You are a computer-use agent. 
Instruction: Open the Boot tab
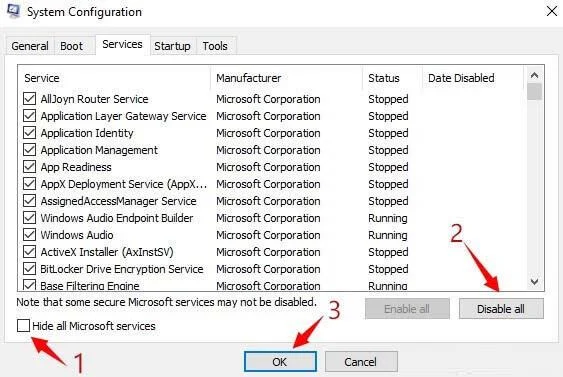pyautogui.click(x=71, y=46)
